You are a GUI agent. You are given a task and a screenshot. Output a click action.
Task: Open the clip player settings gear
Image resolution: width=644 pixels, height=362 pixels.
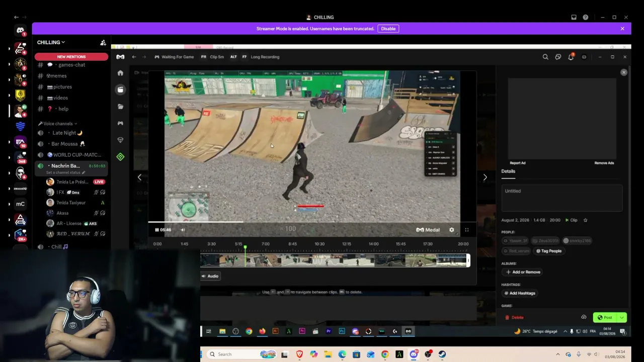point(452,230)
